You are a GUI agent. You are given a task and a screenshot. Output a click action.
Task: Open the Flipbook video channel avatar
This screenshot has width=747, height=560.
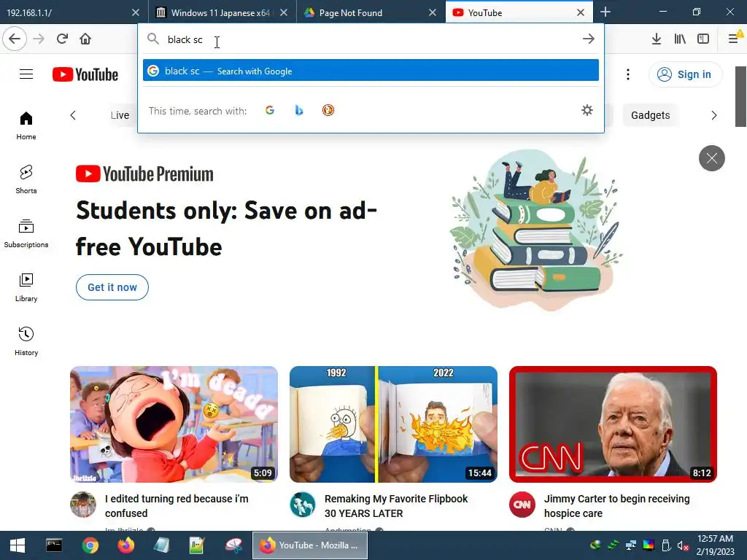[303, 505]
